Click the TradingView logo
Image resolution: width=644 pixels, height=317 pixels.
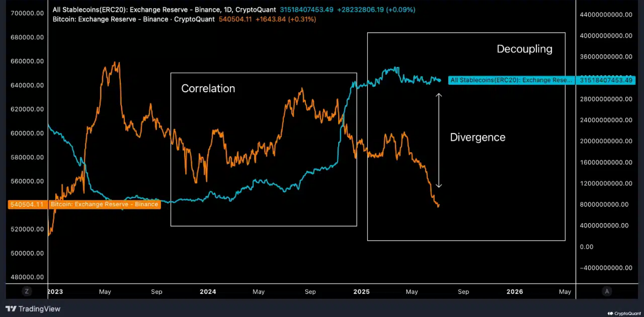pos(33,309)
